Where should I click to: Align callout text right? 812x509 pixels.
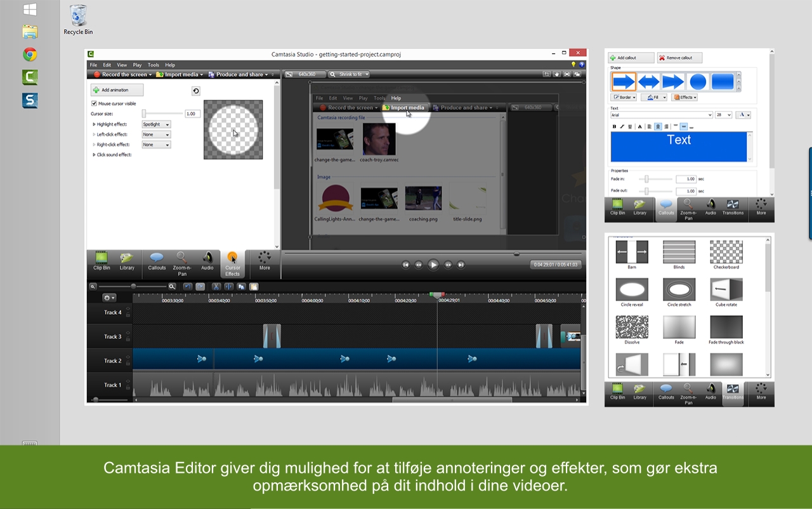[666, 126]
